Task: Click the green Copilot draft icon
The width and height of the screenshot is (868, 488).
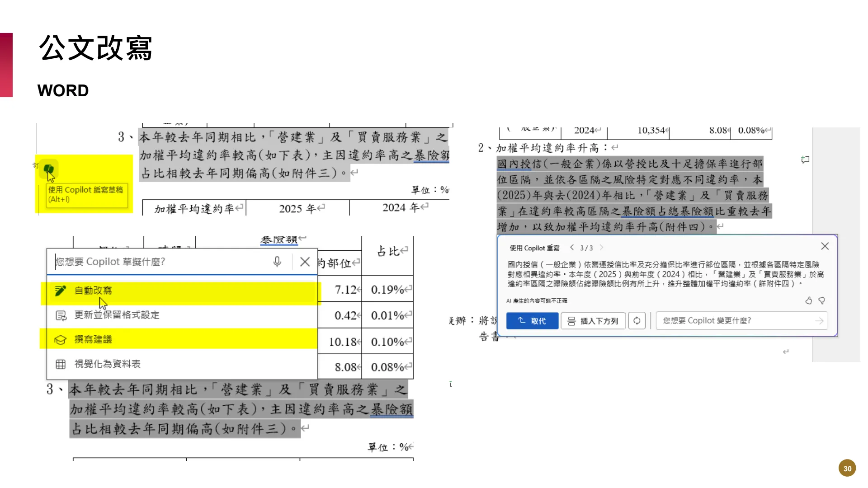Action: click(x=49, y=169)
